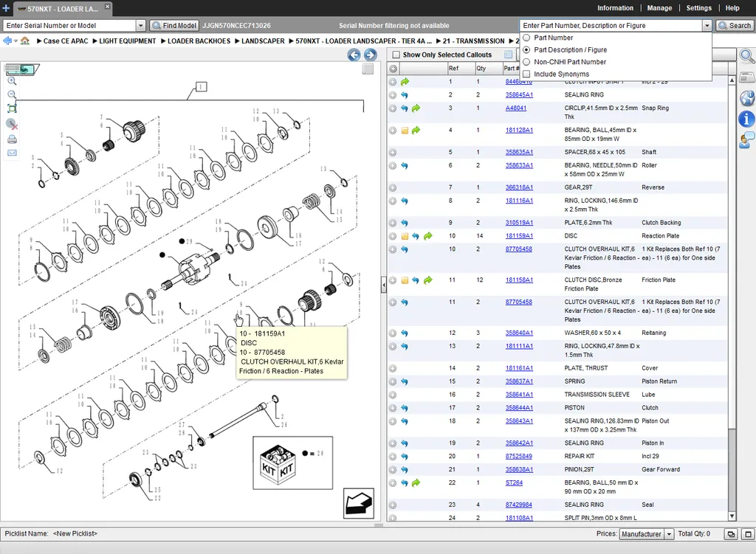Click the Search button

(735, 26)
